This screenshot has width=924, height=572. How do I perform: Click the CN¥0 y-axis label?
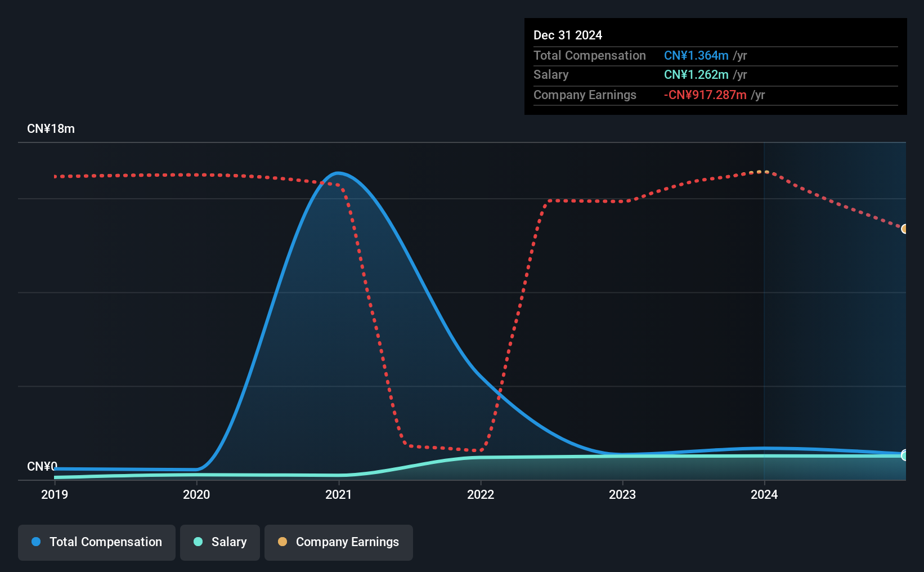tap(42, 467)
